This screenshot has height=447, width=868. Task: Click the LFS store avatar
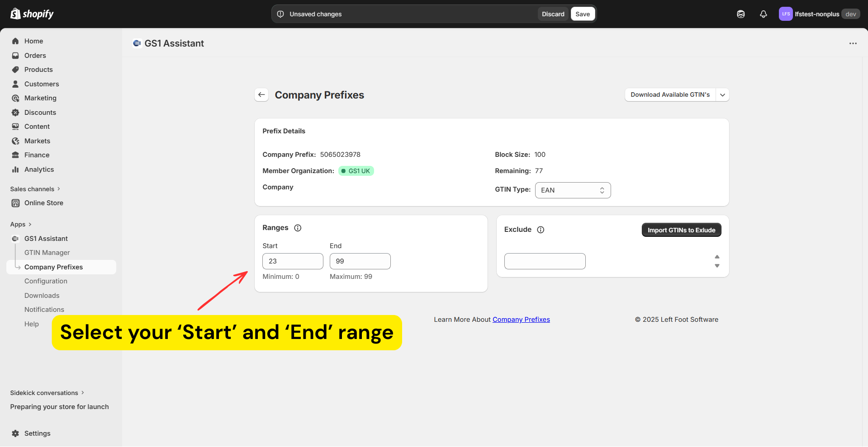(786, 14)
